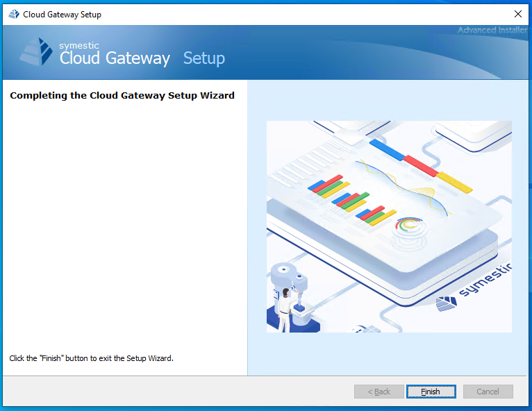Screen dimensions: 532x411
Task: Click the "Cloud Gateway" header banner text
Action: pyautogui.click(x=115, y=58)
